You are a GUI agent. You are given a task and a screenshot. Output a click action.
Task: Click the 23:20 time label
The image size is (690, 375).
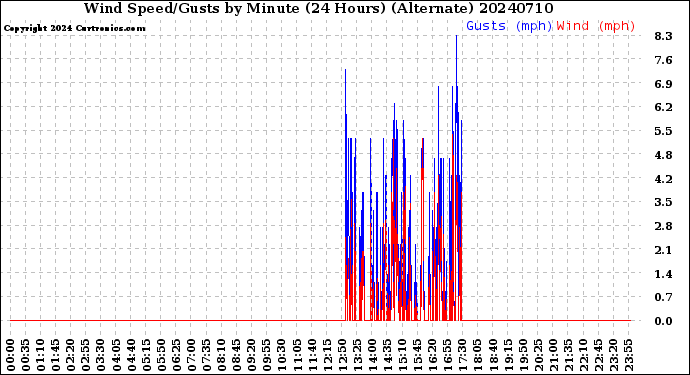click(613, 355)
